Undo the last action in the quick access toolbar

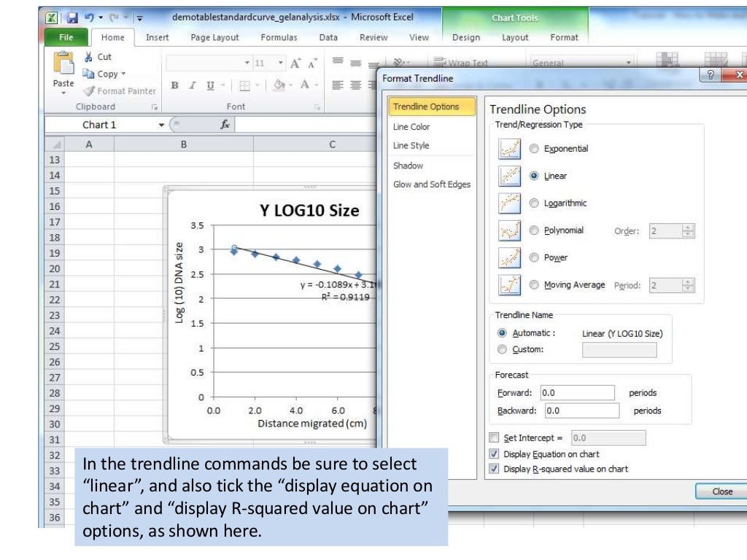pos(89,17)
